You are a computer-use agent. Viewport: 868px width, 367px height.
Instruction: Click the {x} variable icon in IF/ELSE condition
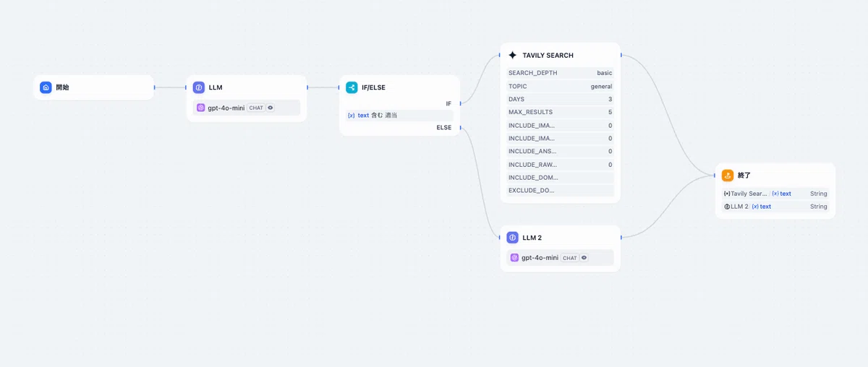coord(351,116)
